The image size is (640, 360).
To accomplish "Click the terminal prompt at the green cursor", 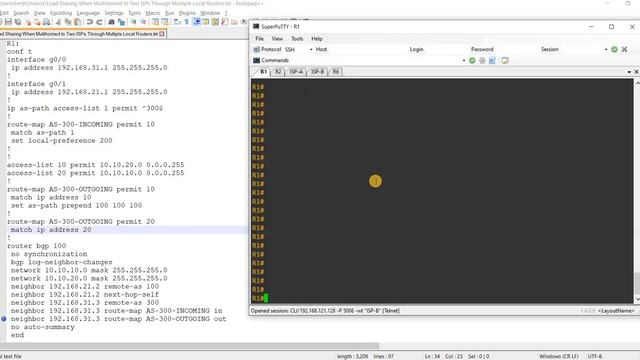I will click(266, 298).
